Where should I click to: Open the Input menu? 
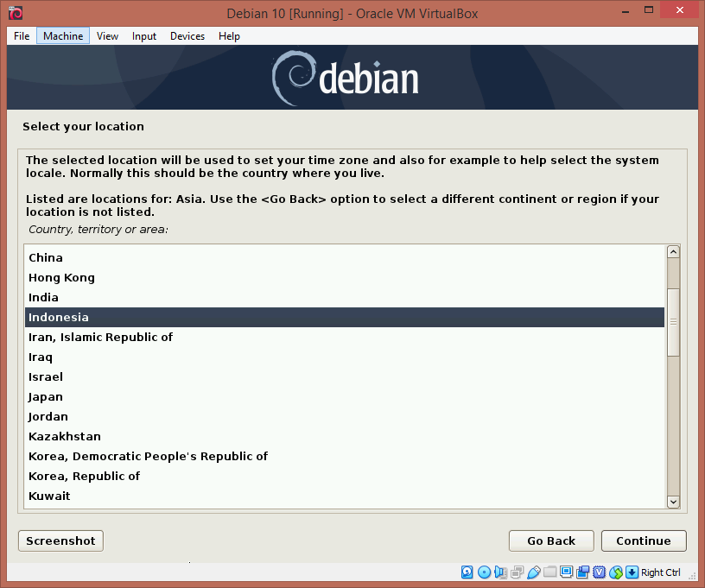coord(144,36)
